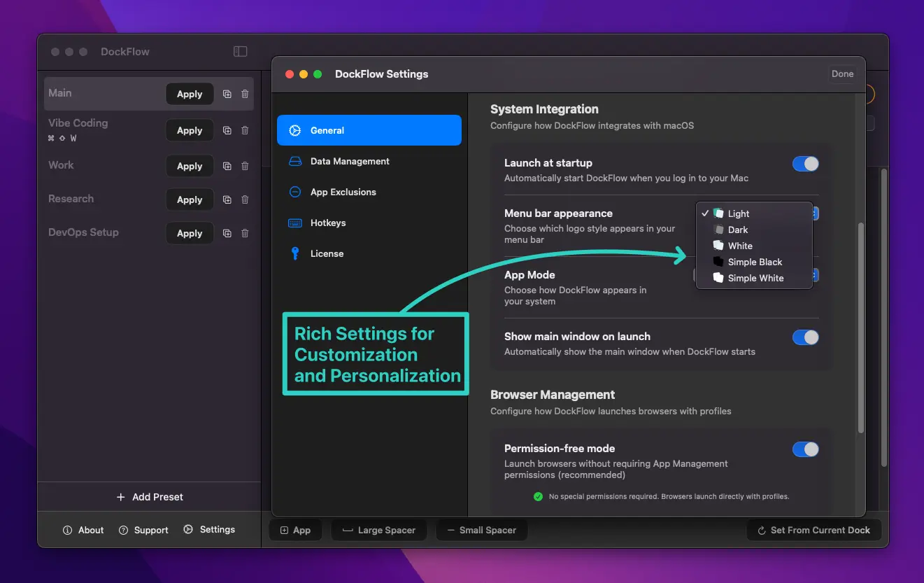This screenshot has width=924, height=583.
Task: Open the About page
Action: coord(83,530)
